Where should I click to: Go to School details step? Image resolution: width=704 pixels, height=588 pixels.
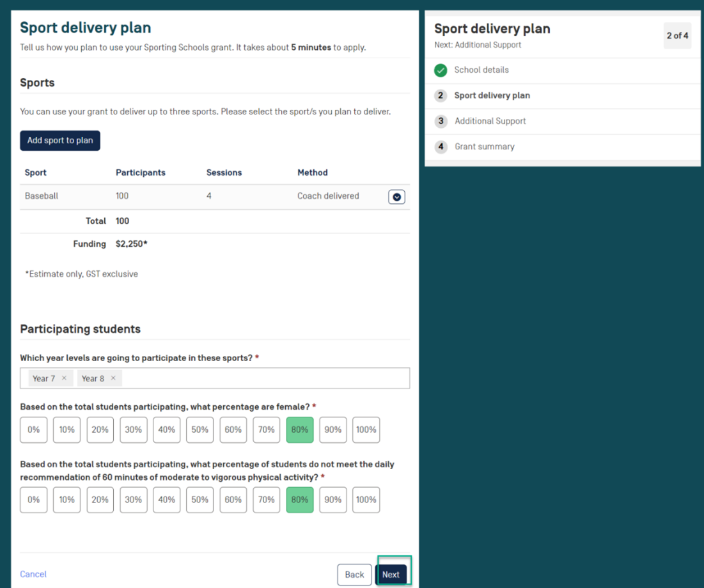click(x=481, y=70)
